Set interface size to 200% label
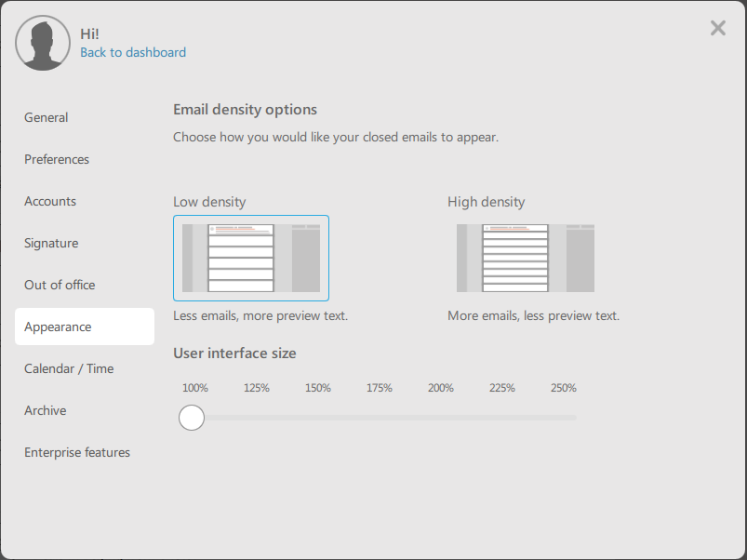Image resolution: width=747 pixels, height=560 pixels. coord(441,388)
